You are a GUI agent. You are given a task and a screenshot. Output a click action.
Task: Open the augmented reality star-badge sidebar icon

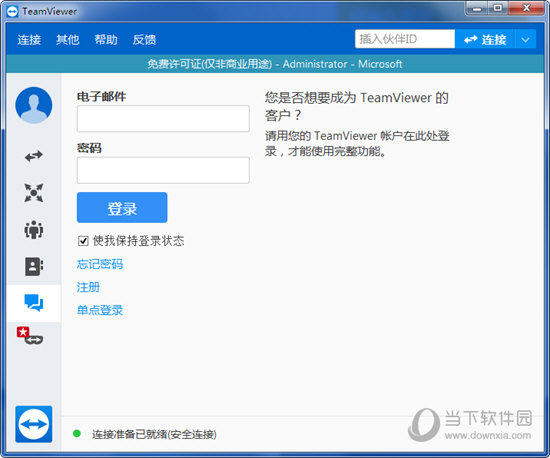point(30,336)
